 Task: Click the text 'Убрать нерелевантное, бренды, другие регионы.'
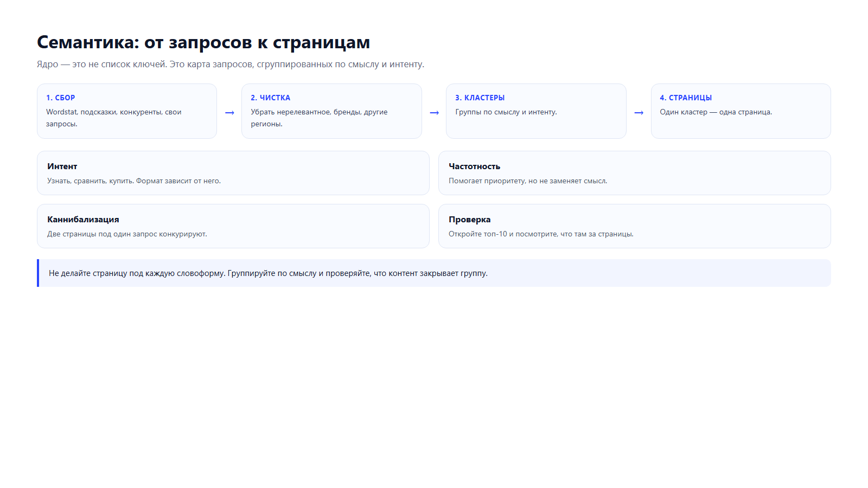[319, 118]
